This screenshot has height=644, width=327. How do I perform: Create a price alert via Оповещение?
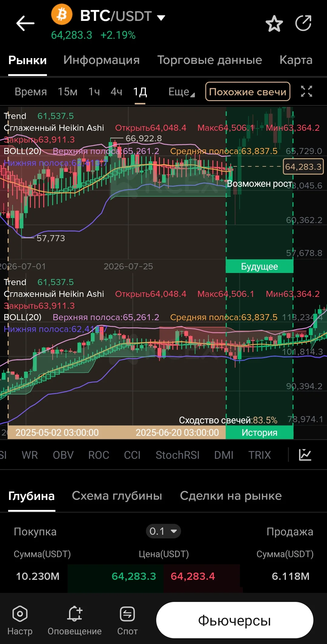(74, 620)
